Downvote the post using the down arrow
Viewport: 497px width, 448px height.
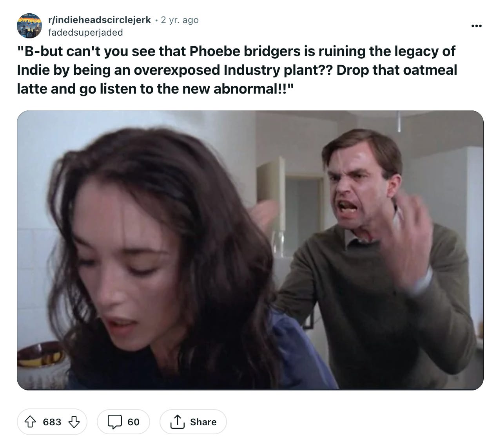(x=74, y=422)
